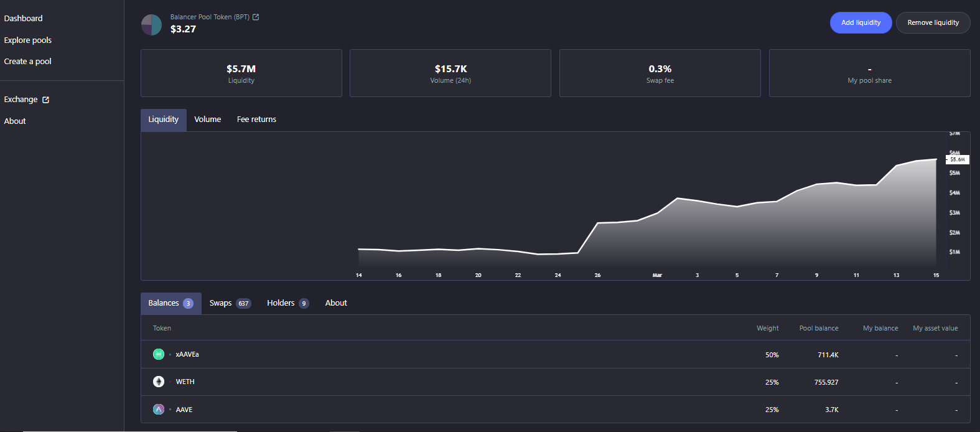980x432 pixels.
Task: Switch to the Volume chart tab
Action: 207,120
